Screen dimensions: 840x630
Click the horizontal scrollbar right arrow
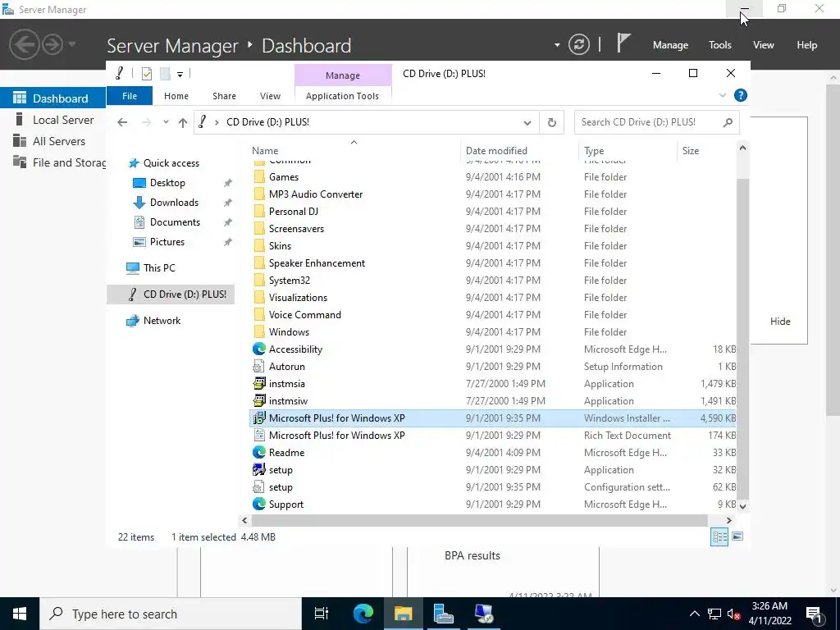coord(728,520)
